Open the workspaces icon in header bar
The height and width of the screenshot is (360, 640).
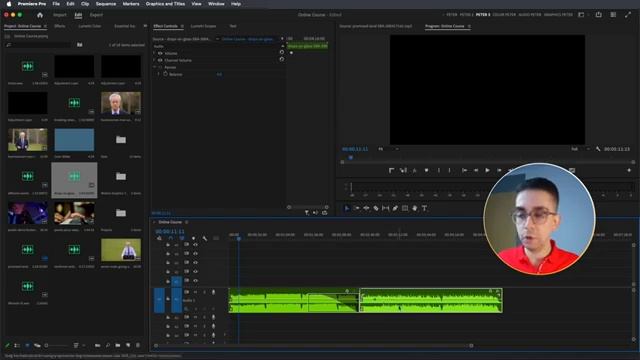(581, 15)
